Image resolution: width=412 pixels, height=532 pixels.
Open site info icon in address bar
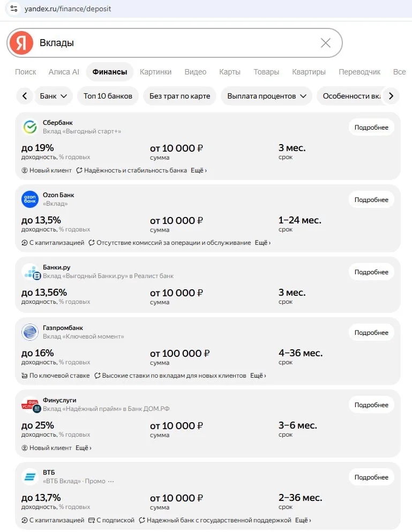tap(14, 9)
